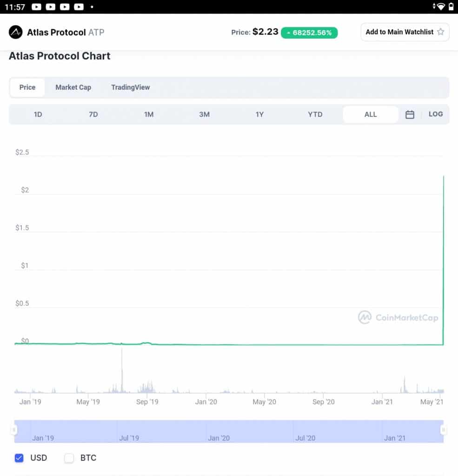Click the left handle of range slider
This screenshot has height=476, width=458.
[x=13, y=430]
